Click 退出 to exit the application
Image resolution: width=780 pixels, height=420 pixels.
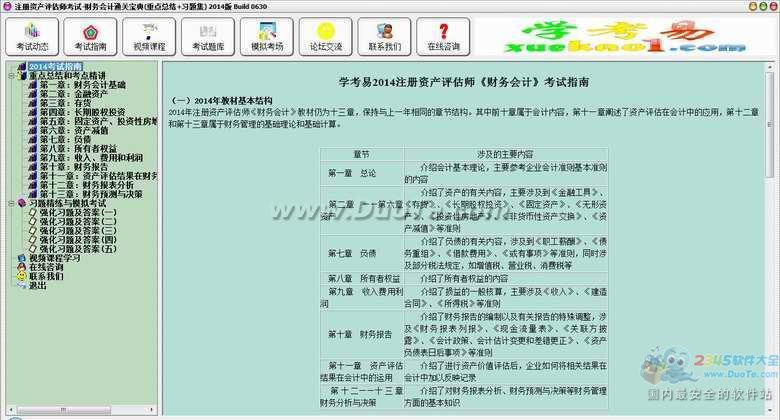37,284
